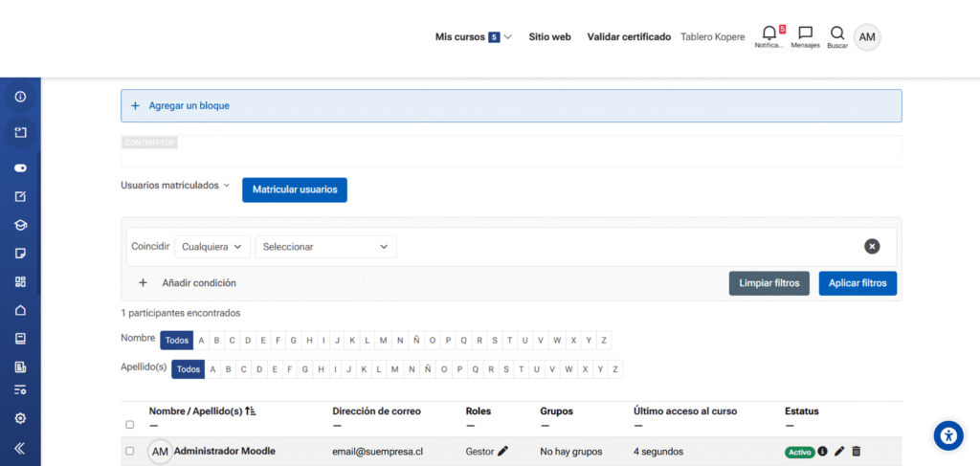980x466 pixels.
Task: Open the Usuarios matriculados dropdown
Action: 175,186
